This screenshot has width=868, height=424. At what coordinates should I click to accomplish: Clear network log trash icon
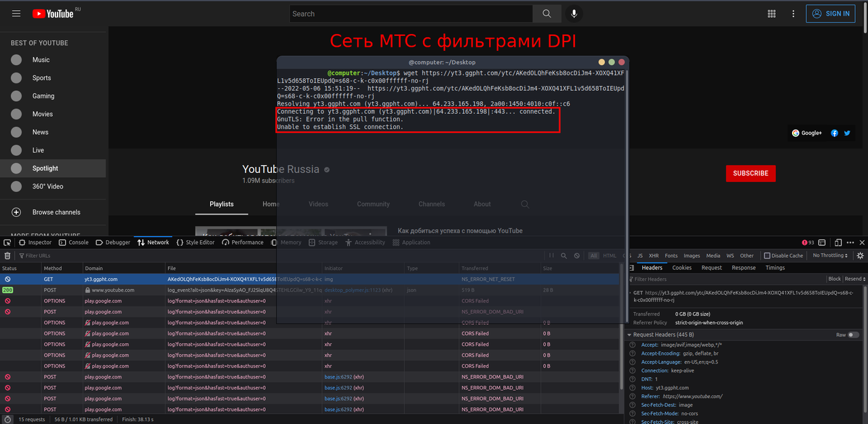pyautogui.click(x=7, y=256)
